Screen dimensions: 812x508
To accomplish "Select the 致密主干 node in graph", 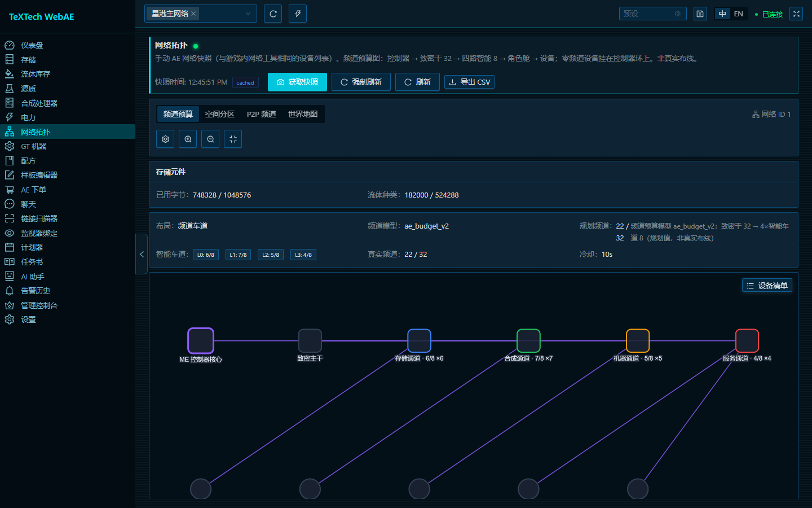I will point(310,341).
